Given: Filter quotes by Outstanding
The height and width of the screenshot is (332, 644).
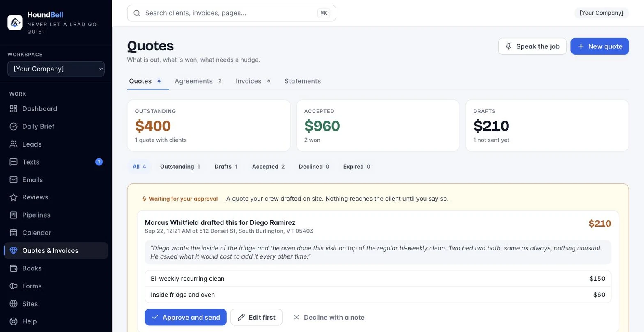Looking at the screenshot, I should tap(180, 167).
